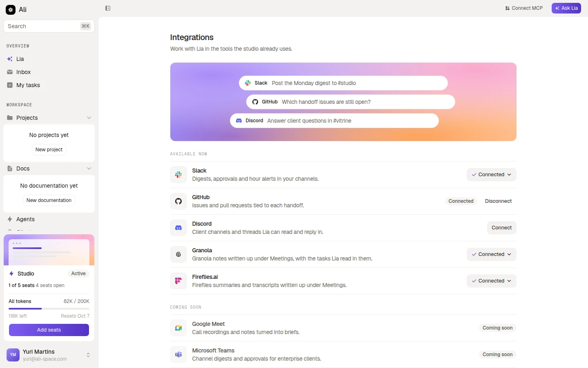Click the Docs document icon

tap(10, 168)
